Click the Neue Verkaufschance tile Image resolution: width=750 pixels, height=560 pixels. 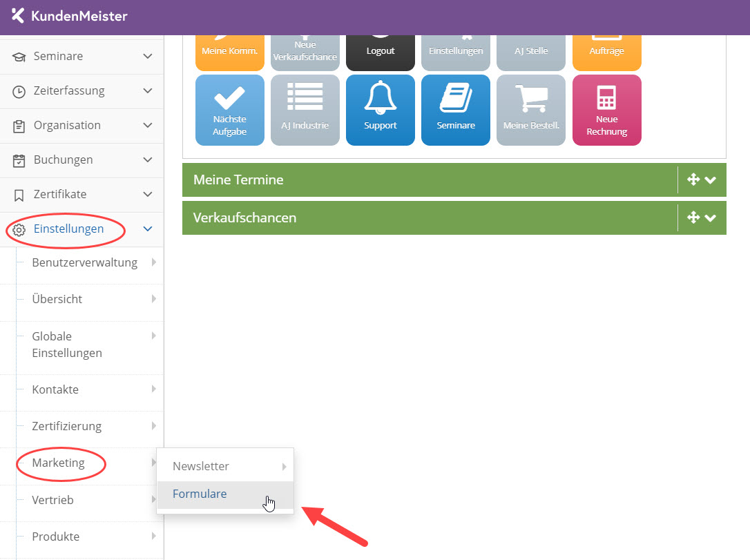[305, 52]
